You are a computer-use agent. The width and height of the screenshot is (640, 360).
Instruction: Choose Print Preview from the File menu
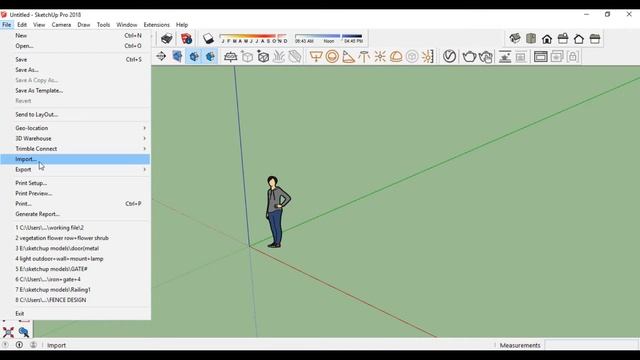pyautogui.click(x=75, y=193)
